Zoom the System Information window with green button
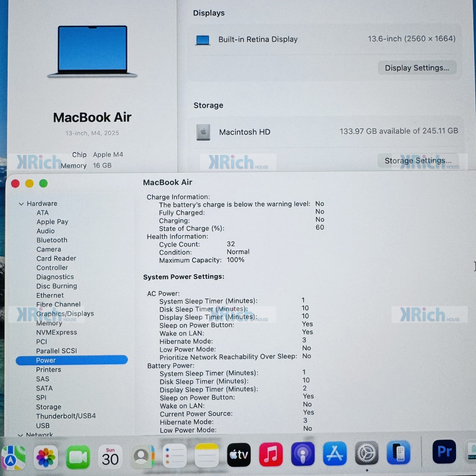Image resolution: width=476 pixels, height=476 pixels. [44, 183]
